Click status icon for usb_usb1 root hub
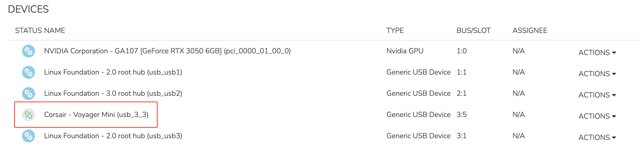644x148 pixels. (29, 72)
